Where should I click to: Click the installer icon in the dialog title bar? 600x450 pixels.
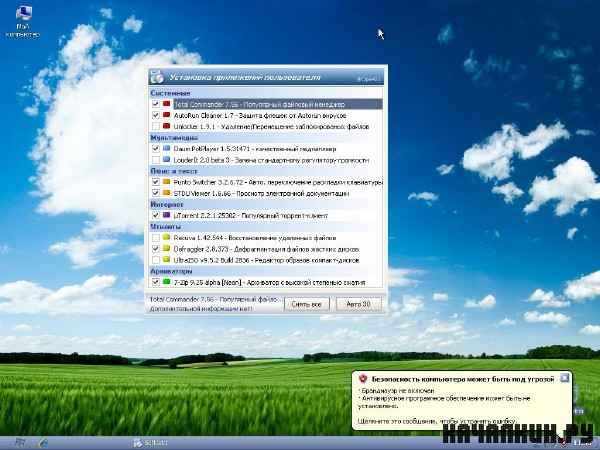[x=157, y=77]
